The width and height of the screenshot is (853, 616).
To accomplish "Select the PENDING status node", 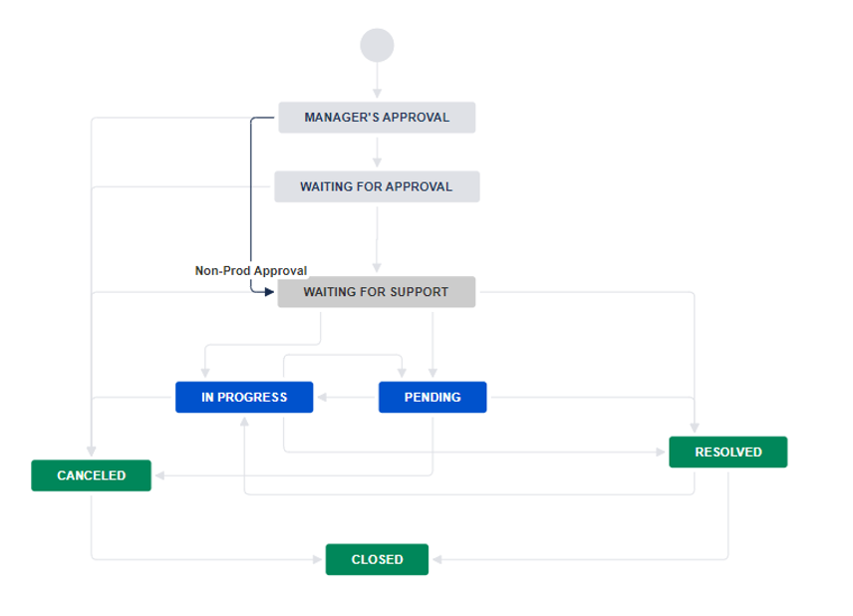I will point(432,397).
